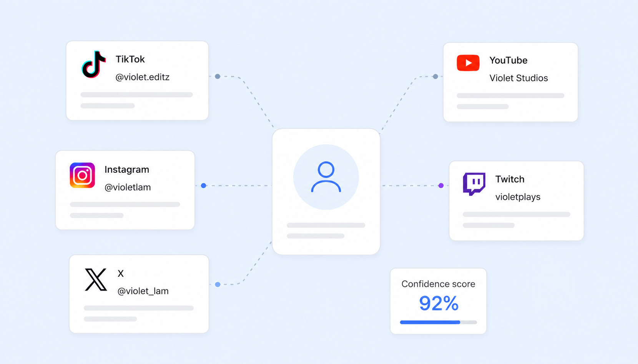Click the YouTube title text
The image size is (638, 364).
click(508, 60)
